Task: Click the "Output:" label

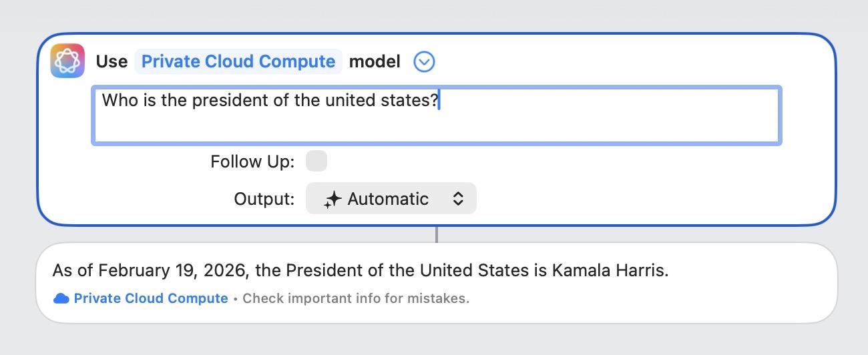Action: pyautogui.click(x=264, y=199)
